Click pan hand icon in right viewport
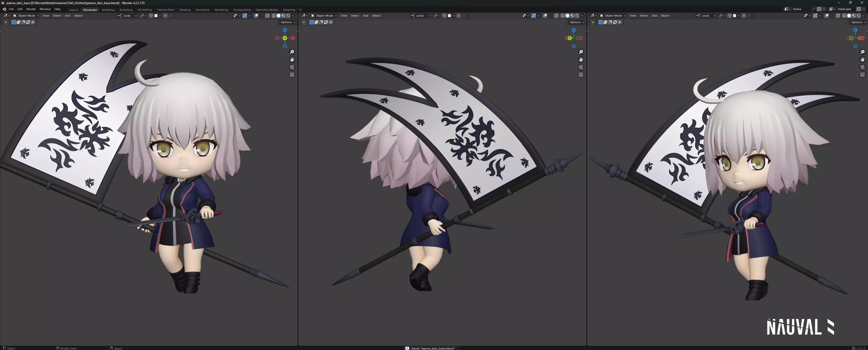The width and height of the screenshot is (868, 350). point(862,59)
